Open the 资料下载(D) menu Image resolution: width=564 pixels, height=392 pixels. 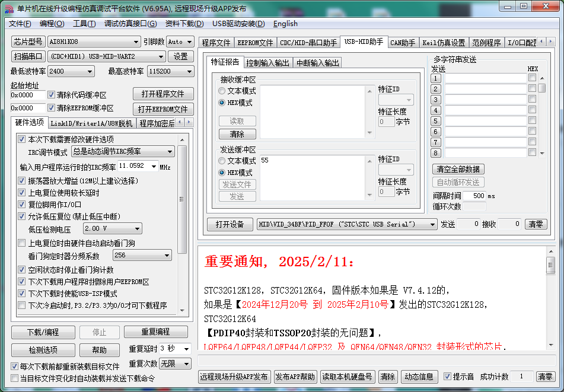(x=184, y=24)
